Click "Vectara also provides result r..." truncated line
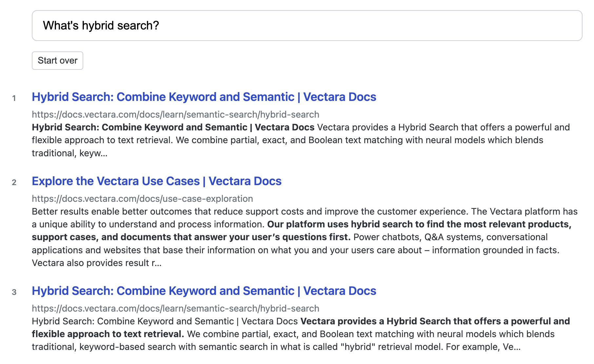Image resolution: width=594 pixels, height=364 pixels. (x=96, y=263)
